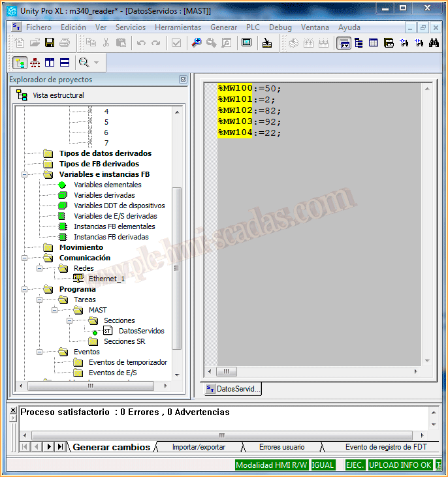Click the Ethernet_1 network icon
Image resolution: width=448 pixels, height=477 pixels.
click(x=78, y=279)
